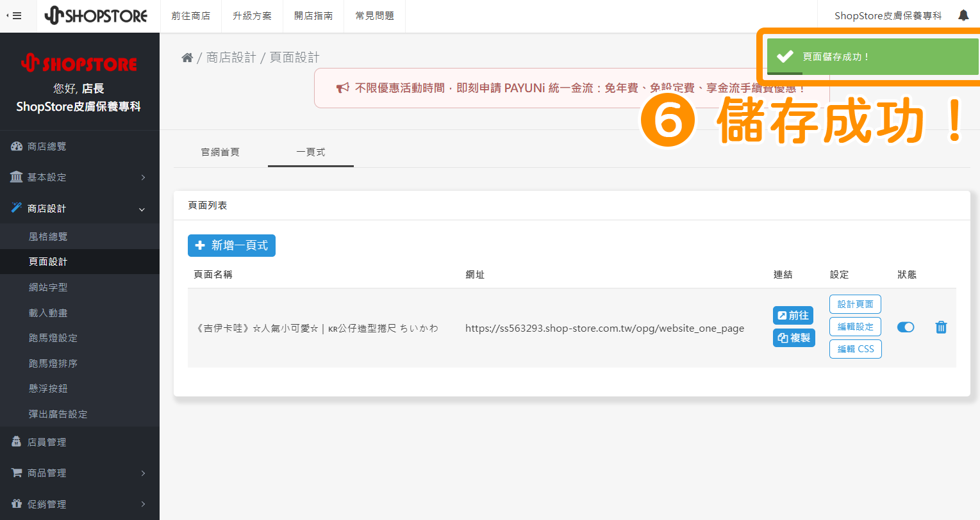Open the notification bell icon

[x=963, y=15]
